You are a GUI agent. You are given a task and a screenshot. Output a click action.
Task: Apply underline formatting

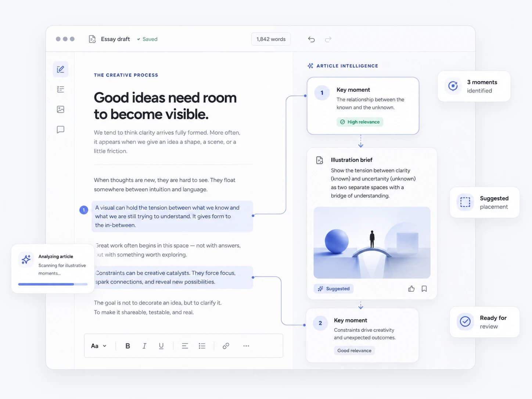[x=161, y=346]
